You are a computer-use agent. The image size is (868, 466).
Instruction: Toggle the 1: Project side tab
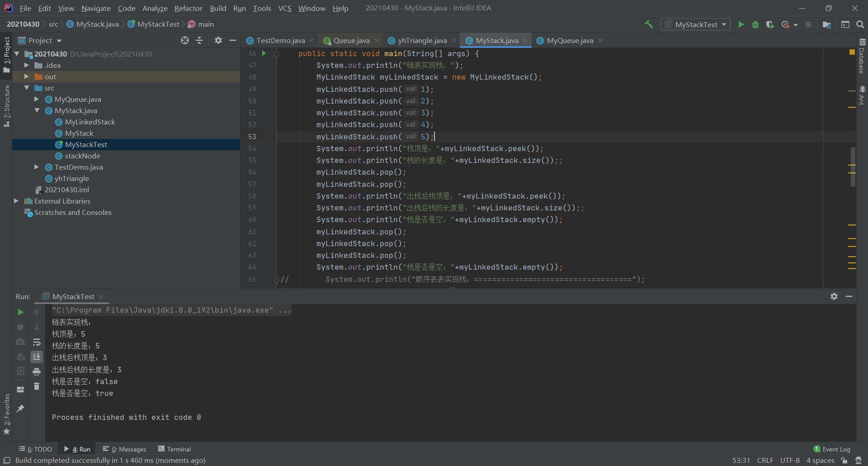point(6,54)
